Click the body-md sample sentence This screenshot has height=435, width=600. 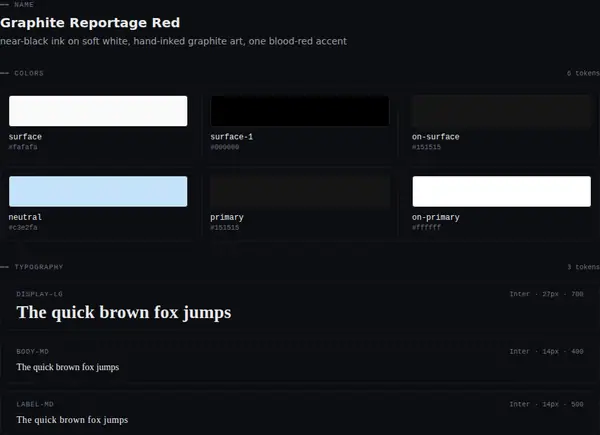[x=68, y=367]
